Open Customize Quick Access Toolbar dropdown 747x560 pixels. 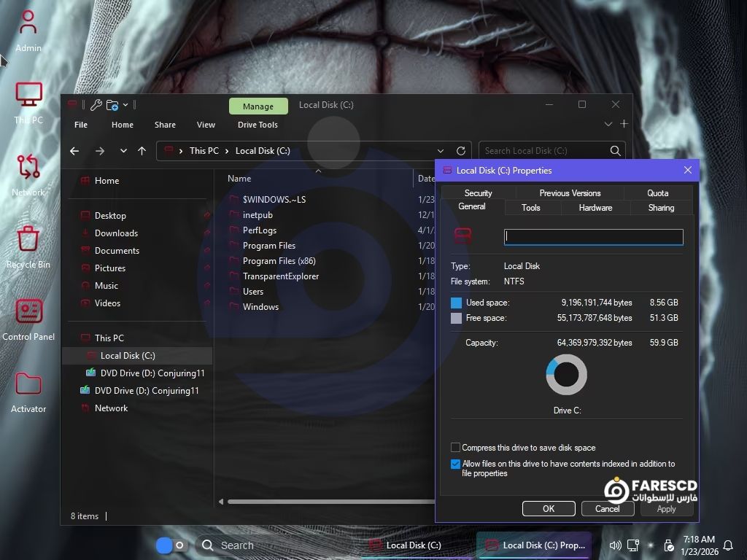click(125, 105)
